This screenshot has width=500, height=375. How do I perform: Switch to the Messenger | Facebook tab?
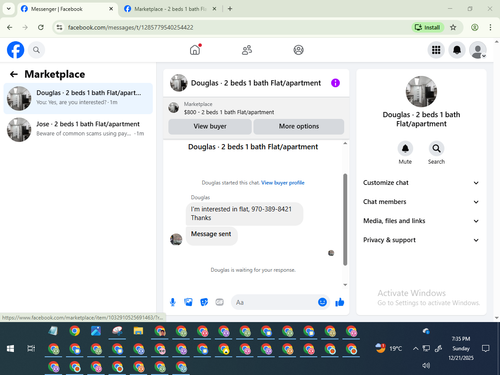click(62, 9)
